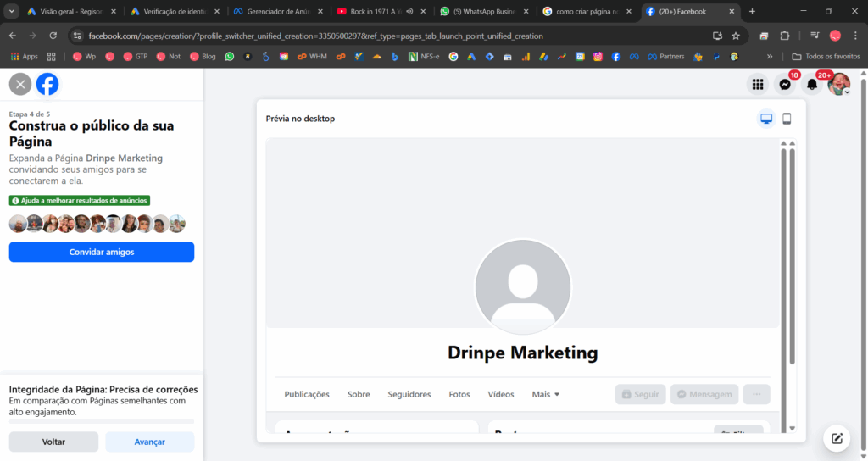Switch to Gerenciador de Anúncios tab
Image resolution: width=868 pixels, height=461 pixels.
pos(278,11)
